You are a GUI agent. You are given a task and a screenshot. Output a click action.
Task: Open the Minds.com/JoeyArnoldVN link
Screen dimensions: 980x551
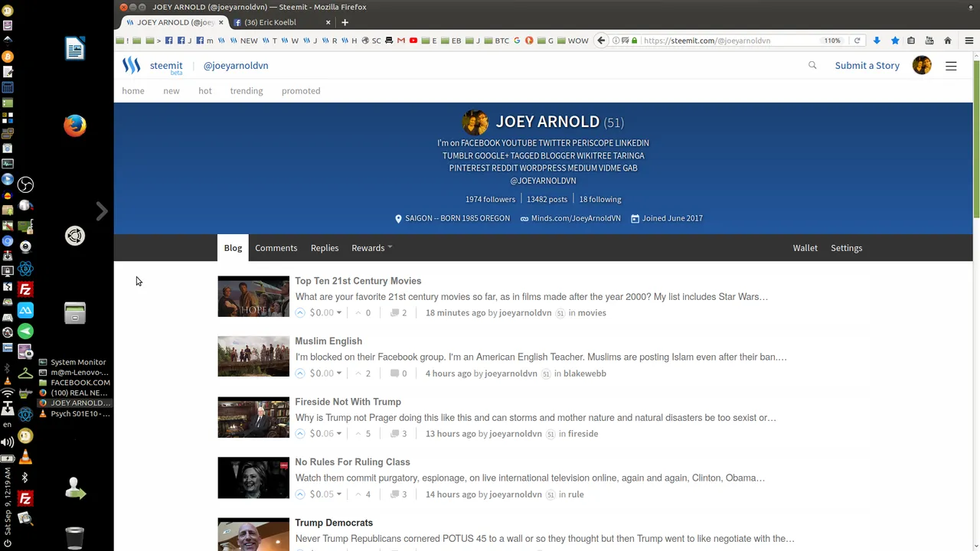(x=576, y=218)
